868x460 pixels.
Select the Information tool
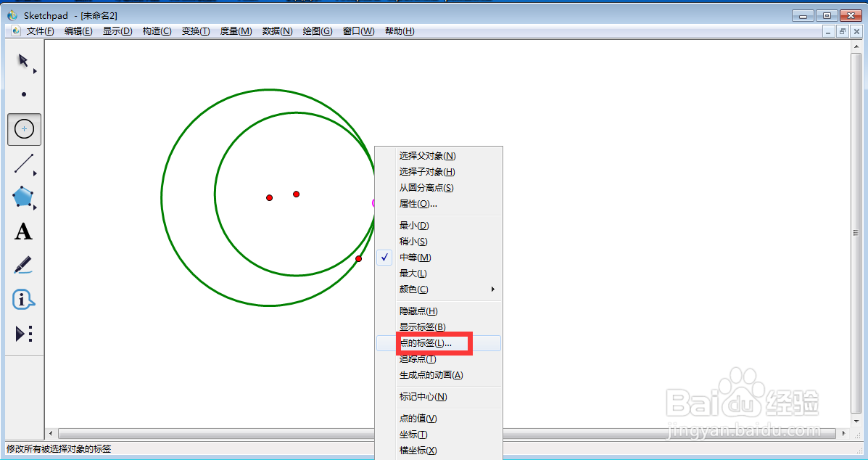coord(23,300)
